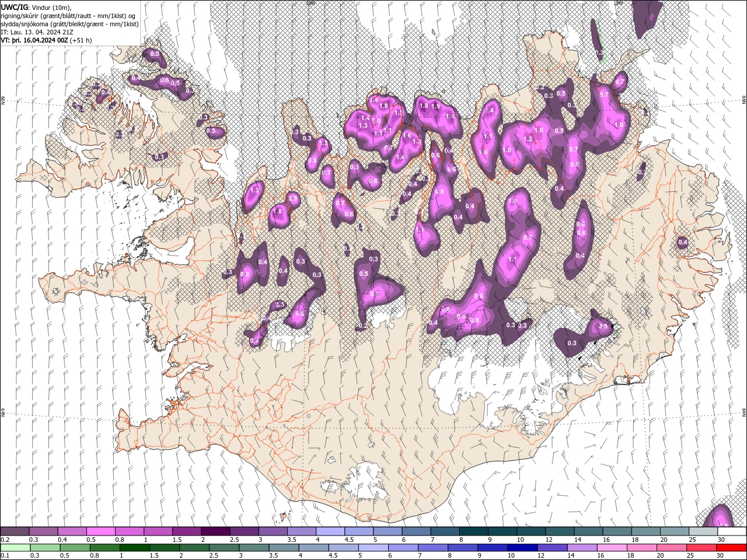Click lower legend pale green swatch after 0.1
Viewport: 747px width, 560px height.
click(x=15, y=548)
